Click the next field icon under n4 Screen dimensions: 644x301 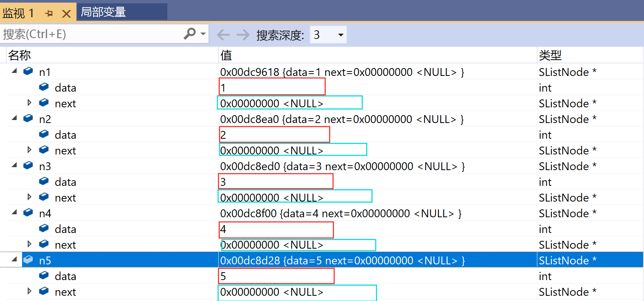(x=44, y=244)
